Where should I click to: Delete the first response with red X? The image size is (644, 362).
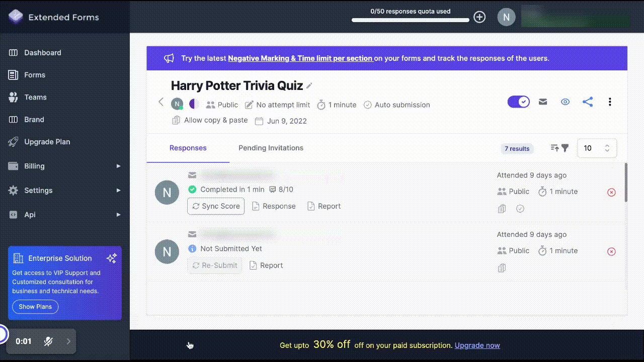pyautogui.click(x=611, y=192)
